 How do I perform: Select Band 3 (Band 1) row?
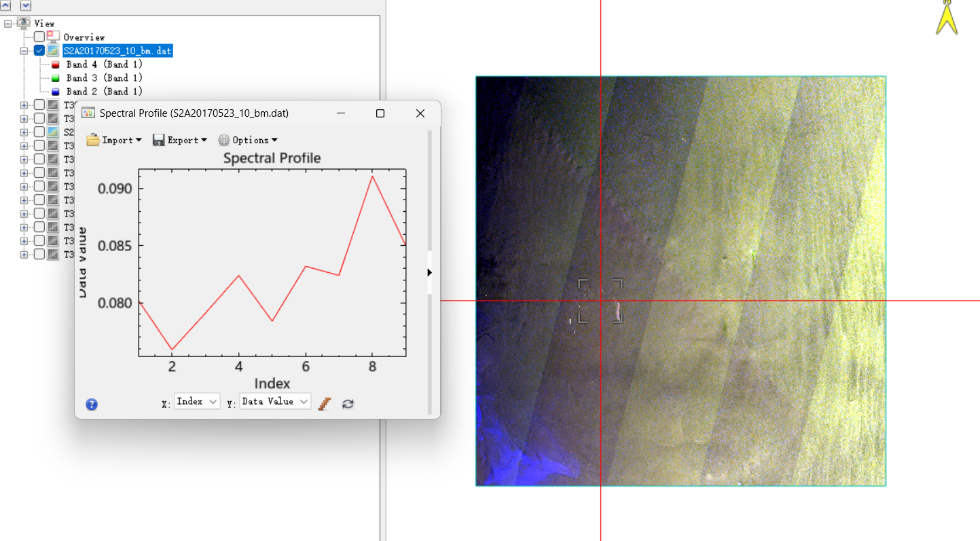pos(104,78)
